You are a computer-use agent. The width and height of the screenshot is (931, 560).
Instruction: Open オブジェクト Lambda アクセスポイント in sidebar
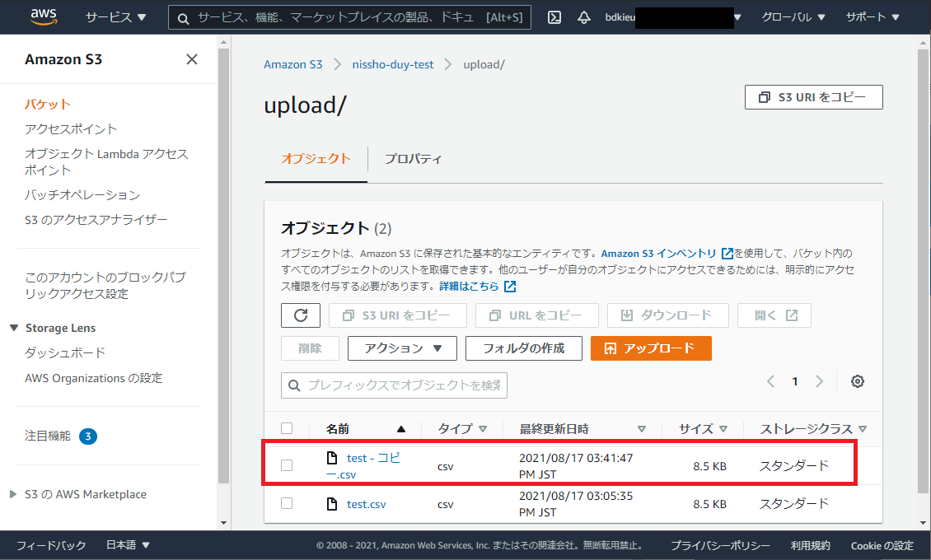pos(106,162)
